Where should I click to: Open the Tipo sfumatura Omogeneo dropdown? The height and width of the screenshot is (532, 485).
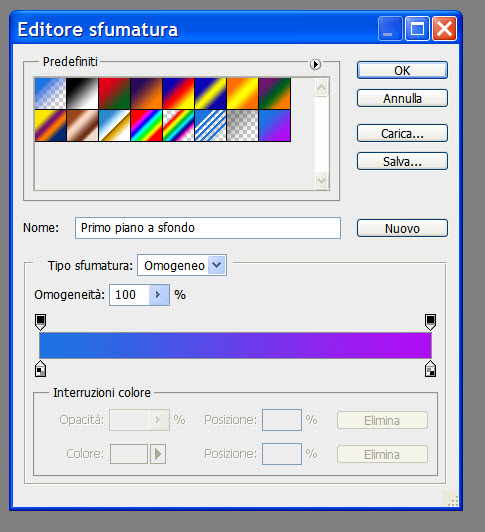point(216,265)
